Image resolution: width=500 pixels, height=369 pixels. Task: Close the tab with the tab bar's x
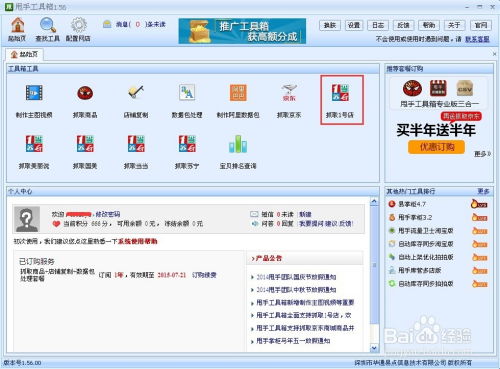tap(494, 54)
